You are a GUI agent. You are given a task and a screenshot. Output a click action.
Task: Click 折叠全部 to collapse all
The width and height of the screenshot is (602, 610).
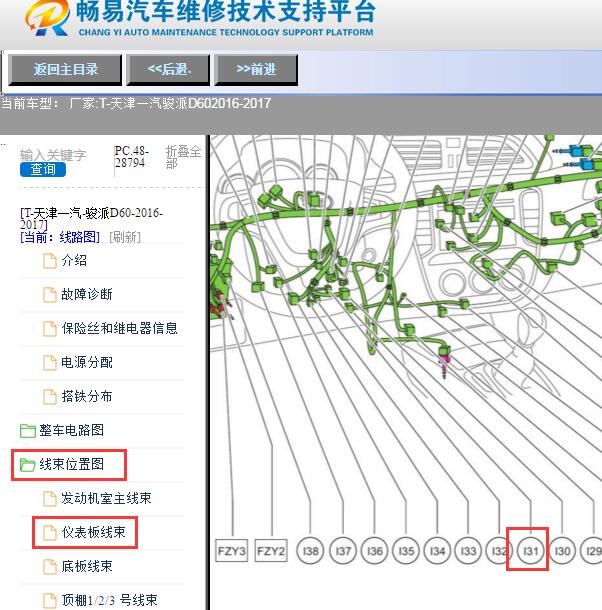tap(183, 157)
